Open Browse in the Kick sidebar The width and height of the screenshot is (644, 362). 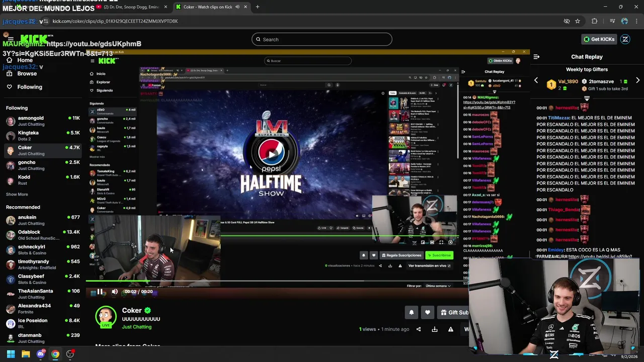tap(27, 73)
